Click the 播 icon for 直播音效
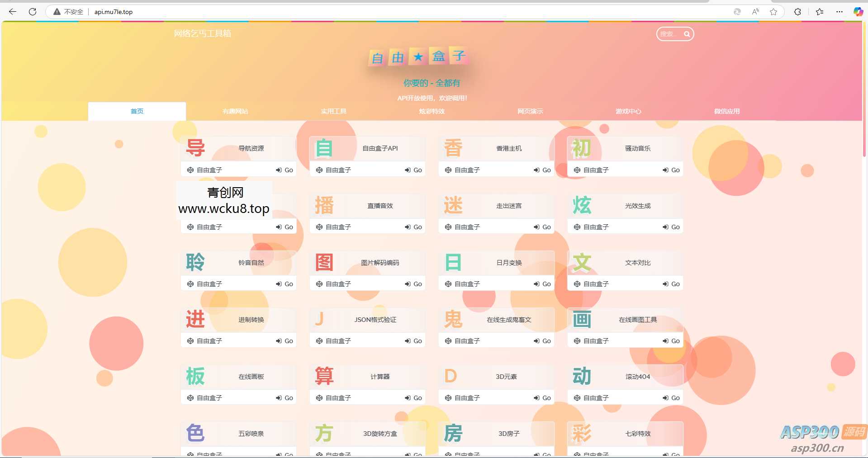The height and width of the screenshot is (458, 868). coord(324,205)
